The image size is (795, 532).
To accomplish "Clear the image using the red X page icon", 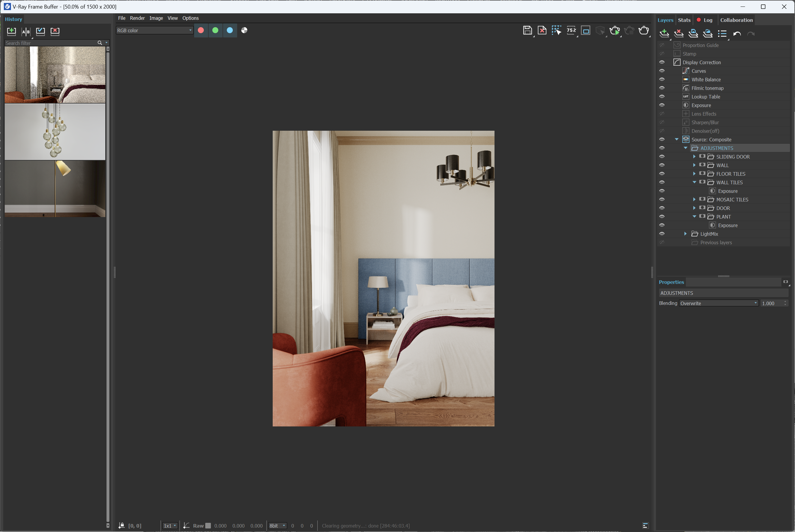I will pyautogui.click(x=542, y=30).
